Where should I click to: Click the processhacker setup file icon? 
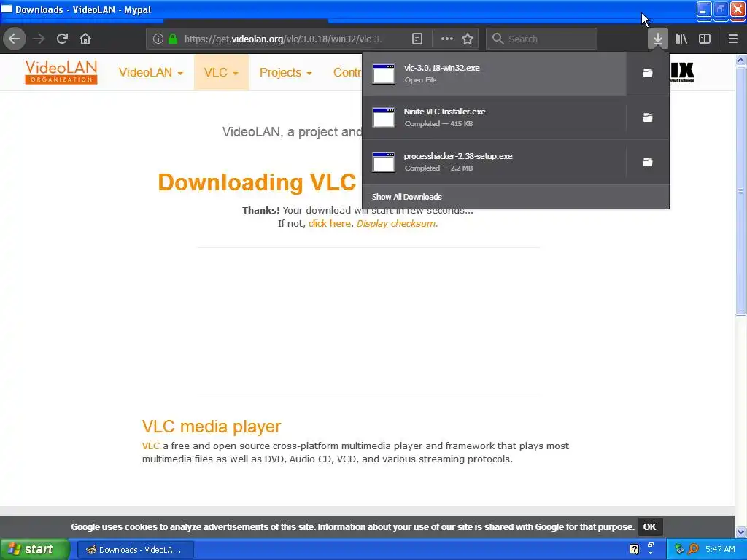pos(384,162)
